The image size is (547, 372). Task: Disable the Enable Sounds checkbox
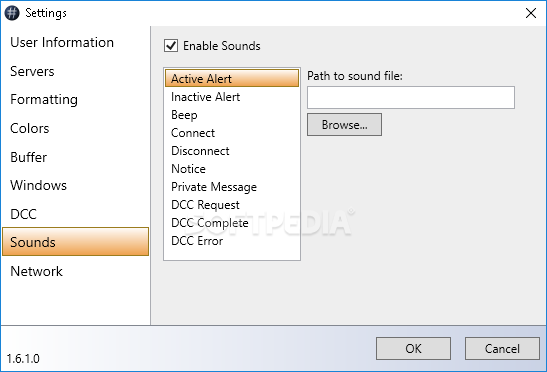point(171,46)
